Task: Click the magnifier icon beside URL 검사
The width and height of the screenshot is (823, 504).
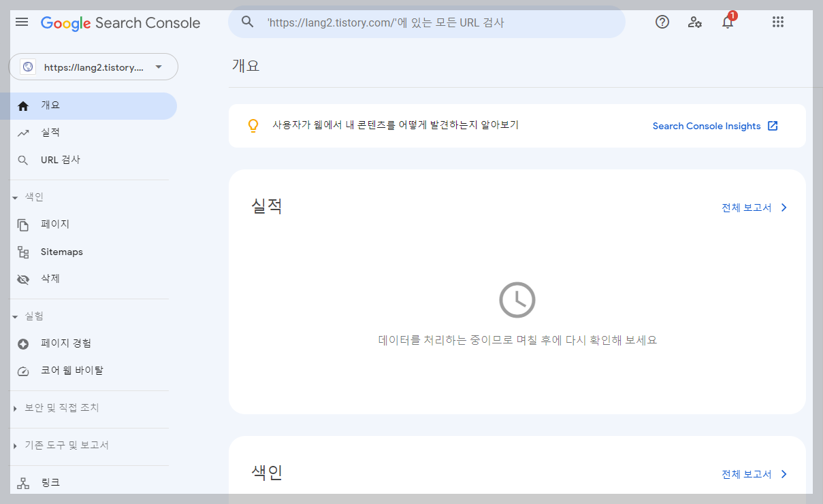Action: pos(23,161)
